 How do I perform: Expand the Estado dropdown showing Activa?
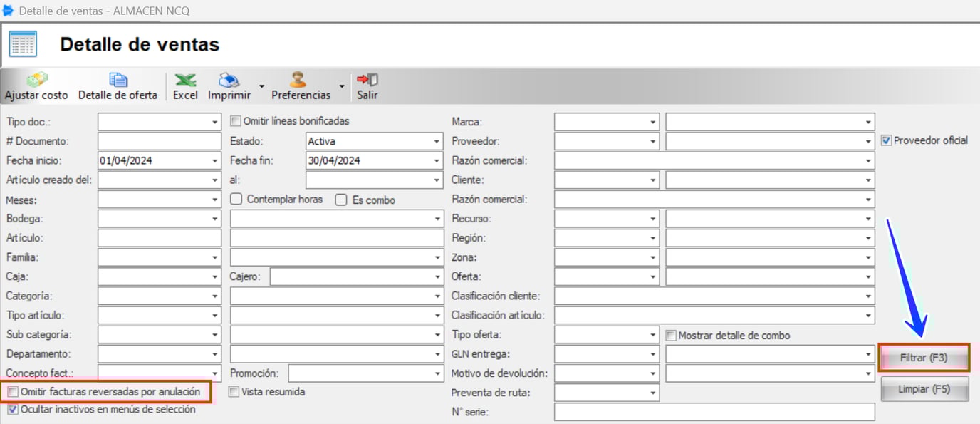coord(437,142)
